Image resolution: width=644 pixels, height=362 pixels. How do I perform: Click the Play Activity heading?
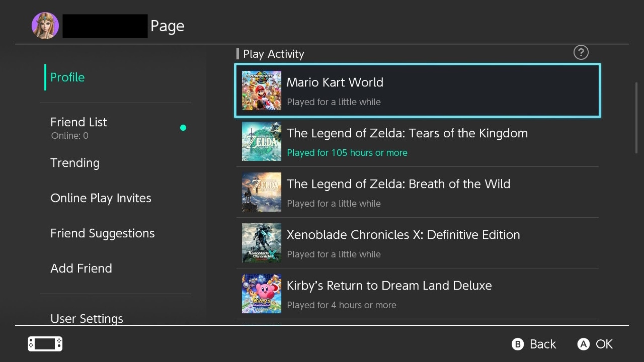click(x=273, y=54)
